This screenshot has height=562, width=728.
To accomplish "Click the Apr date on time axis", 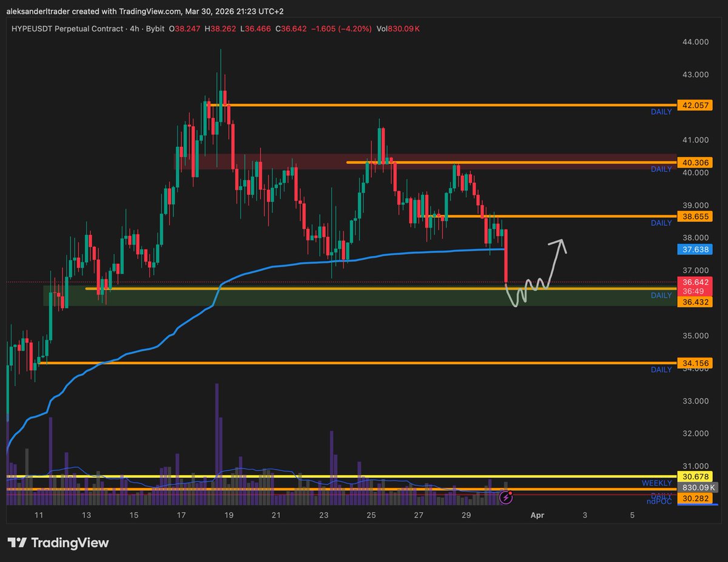I will 537,515.
